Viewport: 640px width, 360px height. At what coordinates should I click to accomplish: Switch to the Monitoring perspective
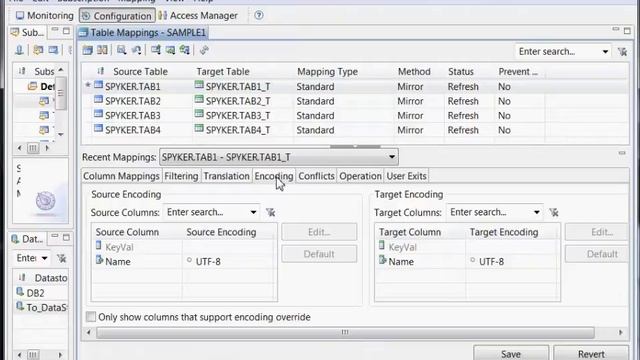click(x=44, y=16)
